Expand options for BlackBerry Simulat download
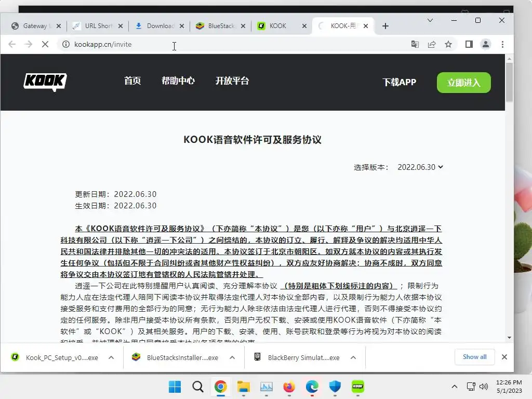The height and width of the screenshot is (399, 532). tap(353, 357)
